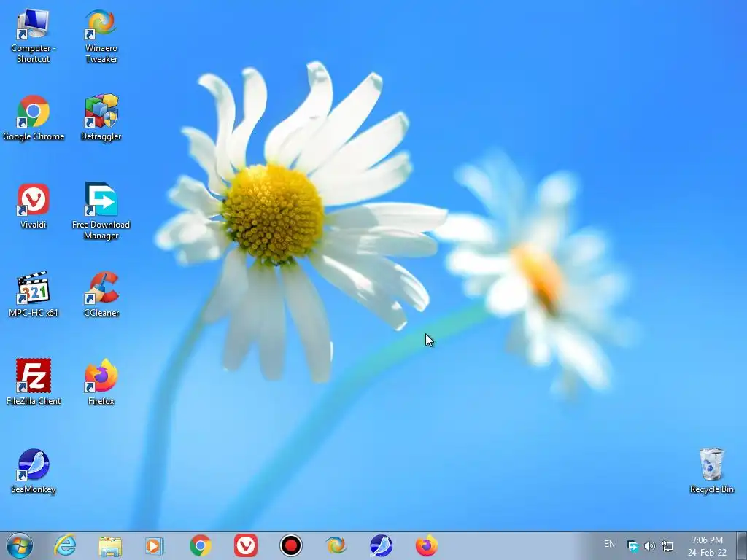This screenshot has height=560, width=747.
Task: Select the Winaero Tweaker desktop icon
Action: [x=101, y=36]
